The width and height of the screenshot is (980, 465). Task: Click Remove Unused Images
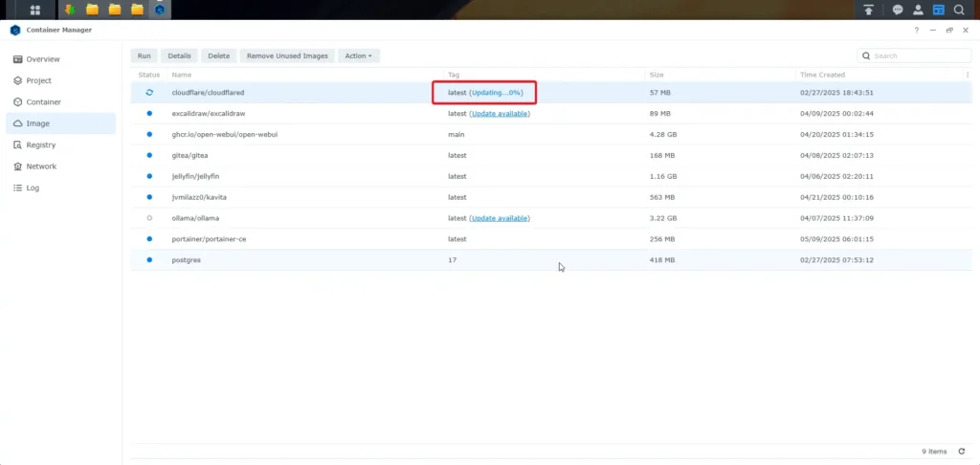pos(287,55)
